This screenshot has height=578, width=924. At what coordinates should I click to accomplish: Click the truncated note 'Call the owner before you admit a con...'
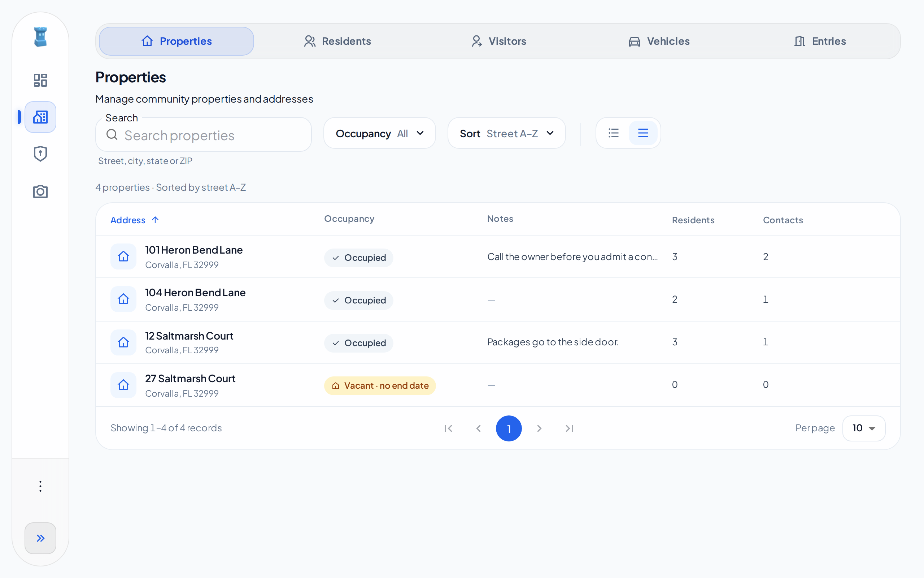572,256
